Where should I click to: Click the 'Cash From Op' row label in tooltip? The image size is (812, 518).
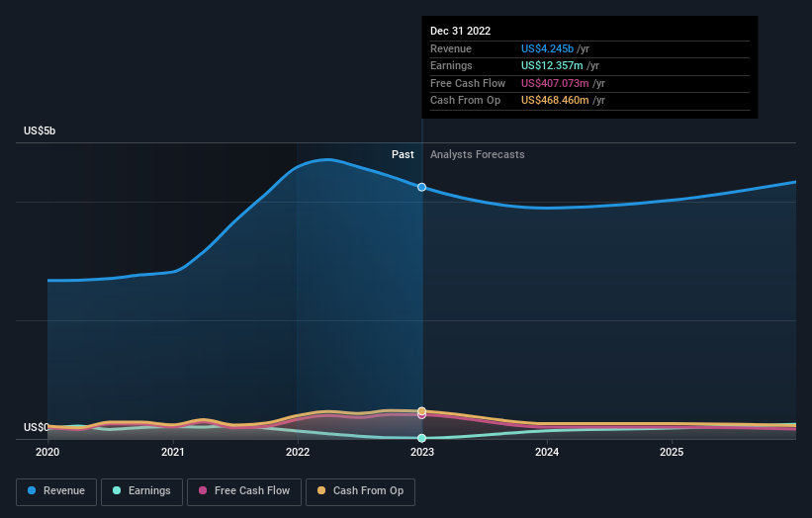(465, 101)
